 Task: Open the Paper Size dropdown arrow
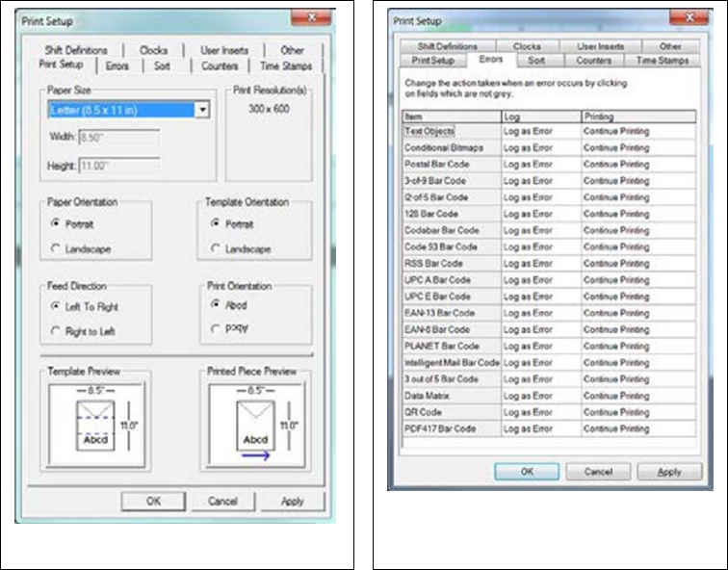202,110
